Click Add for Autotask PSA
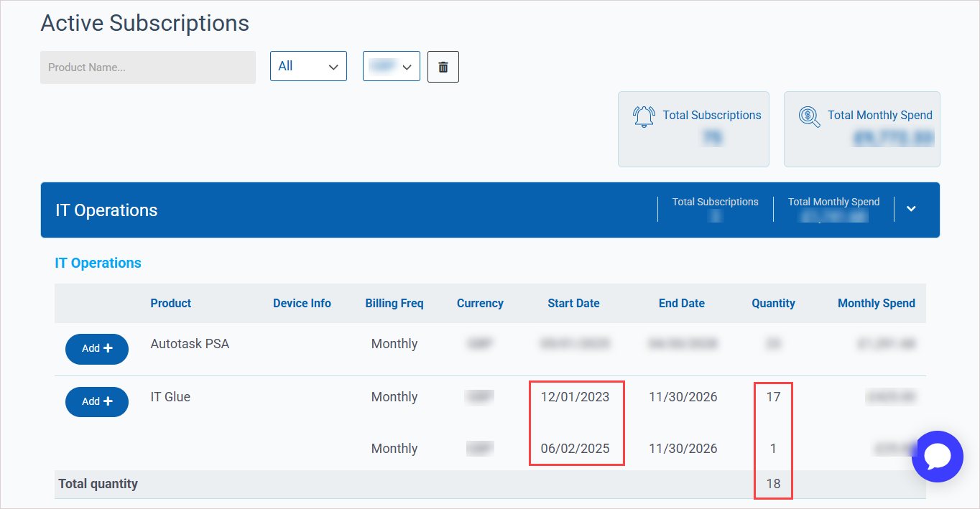The image size is (980, 509). tap(97, 348)
